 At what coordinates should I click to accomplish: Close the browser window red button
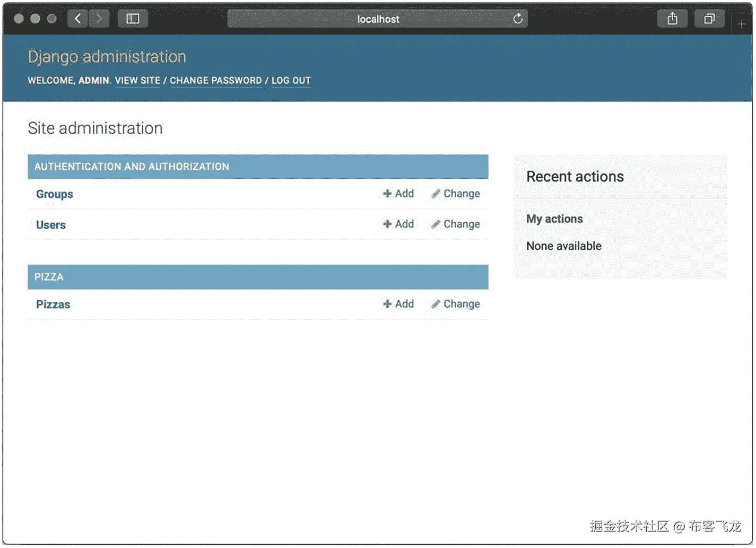[19, 19]
